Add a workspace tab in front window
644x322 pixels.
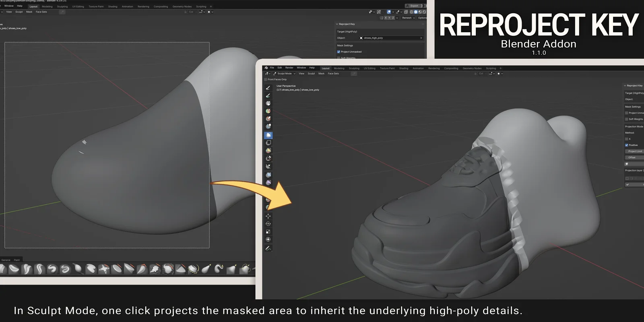pyautogui.click(x=500, y=68)
